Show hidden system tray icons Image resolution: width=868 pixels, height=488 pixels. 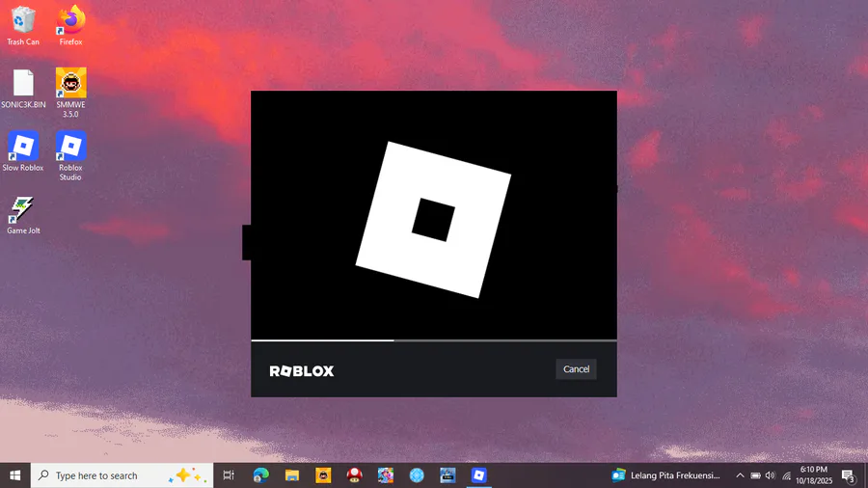[x=740, y=475]
